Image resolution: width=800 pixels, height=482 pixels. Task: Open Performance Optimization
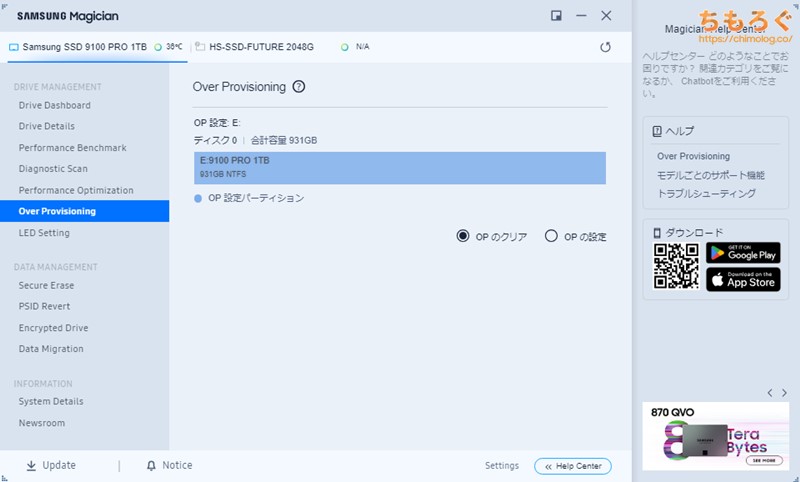(76, 190)
